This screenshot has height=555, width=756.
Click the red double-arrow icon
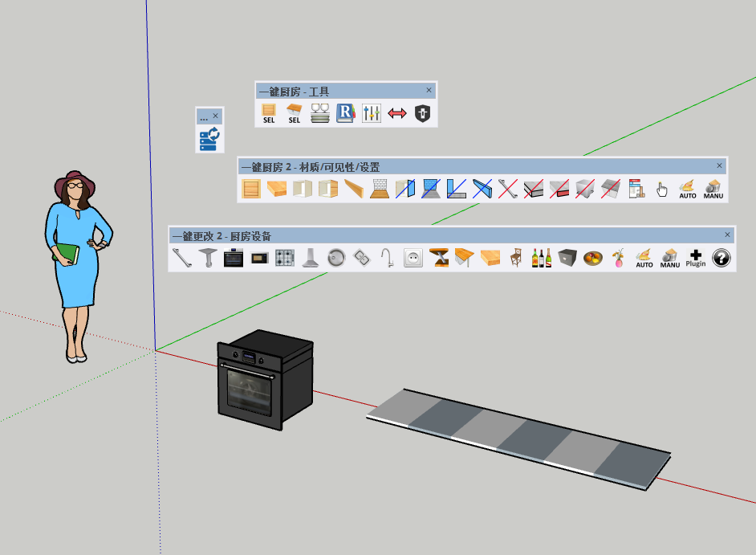[x=397, y=114]
